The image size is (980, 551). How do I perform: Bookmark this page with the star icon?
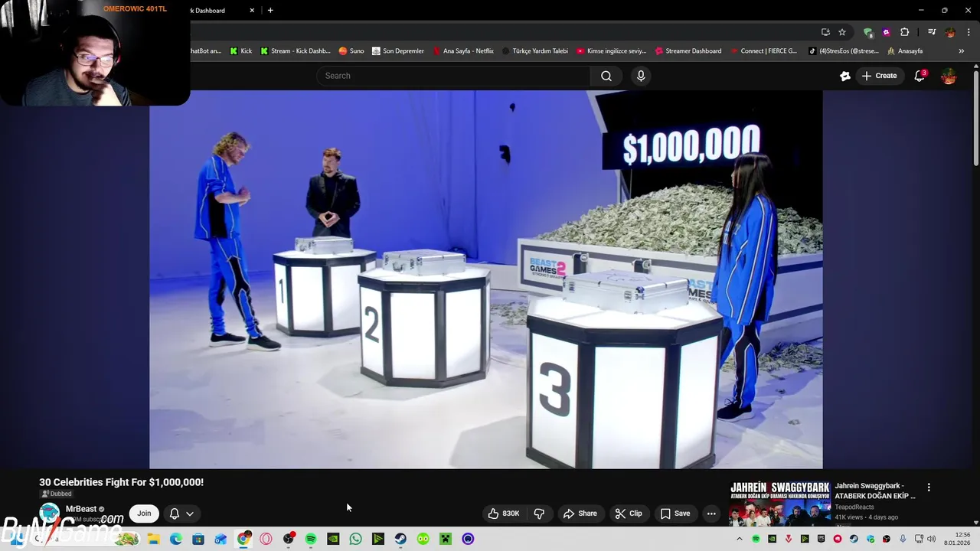click(842, 32)
